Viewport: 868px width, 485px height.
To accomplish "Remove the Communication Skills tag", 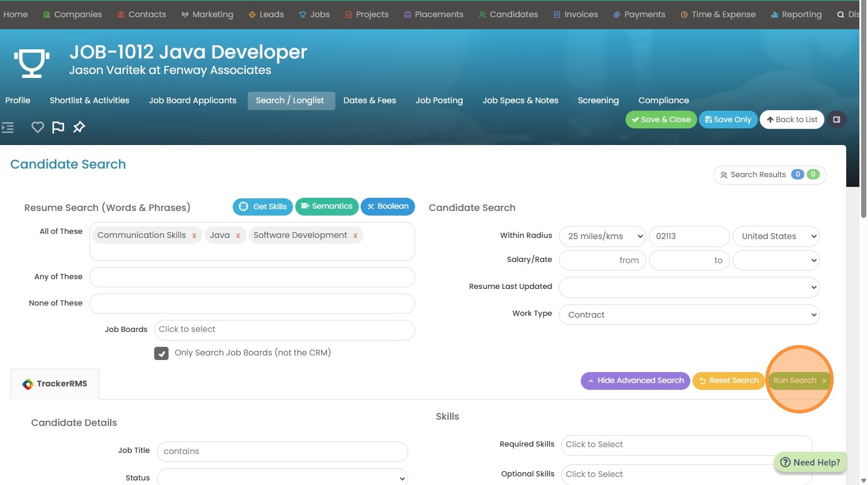I will 194,236.
